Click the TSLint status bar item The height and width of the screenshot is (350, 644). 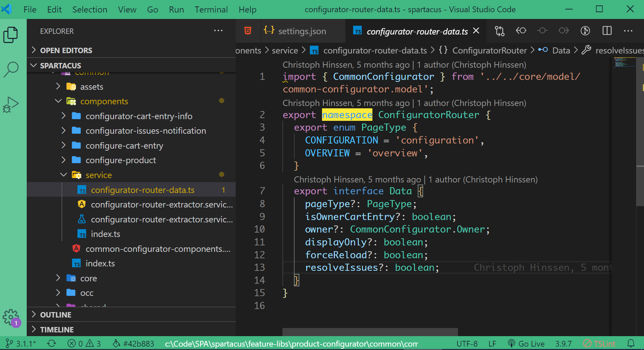point(600,344)
